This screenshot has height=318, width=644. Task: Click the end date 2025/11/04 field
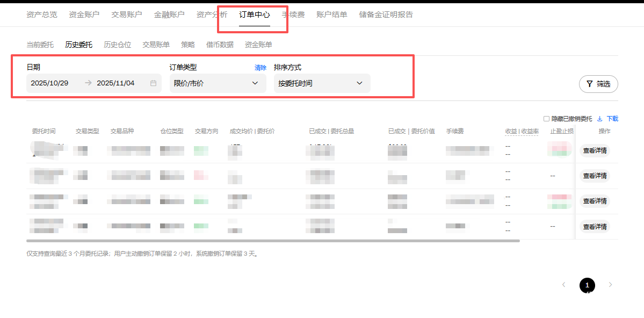(115, 83)
